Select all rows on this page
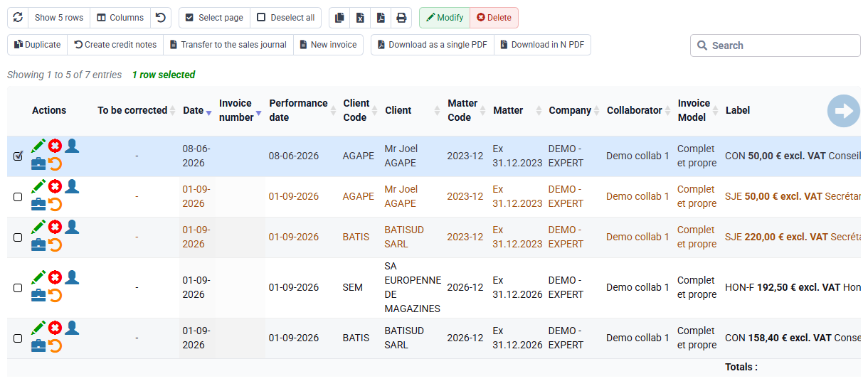The height and width of the screenshot is (391, 868). click(214, 18)
